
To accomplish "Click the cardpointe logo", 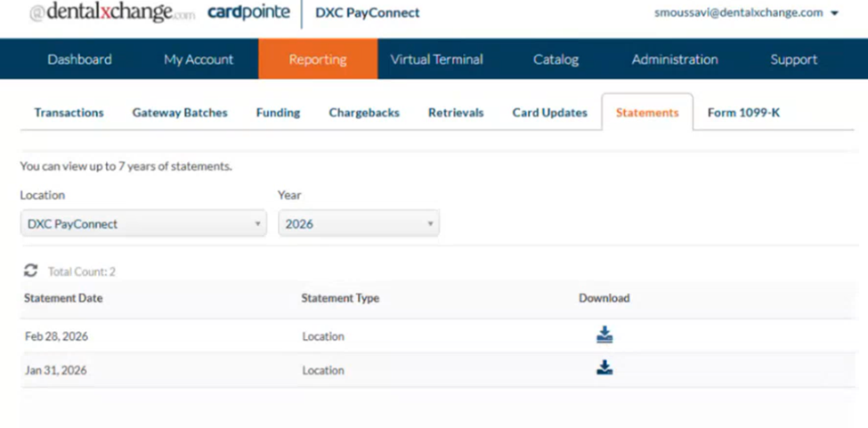I will pyautogui.click(x=248, y=12).
